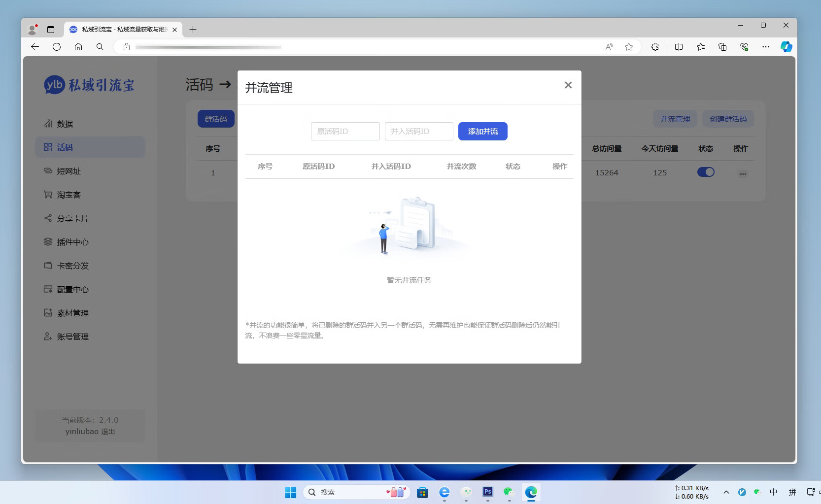821x504 pixels.
Task: Open 配置中心 settings icon in sidebar
Action: [x=48, y=289]
